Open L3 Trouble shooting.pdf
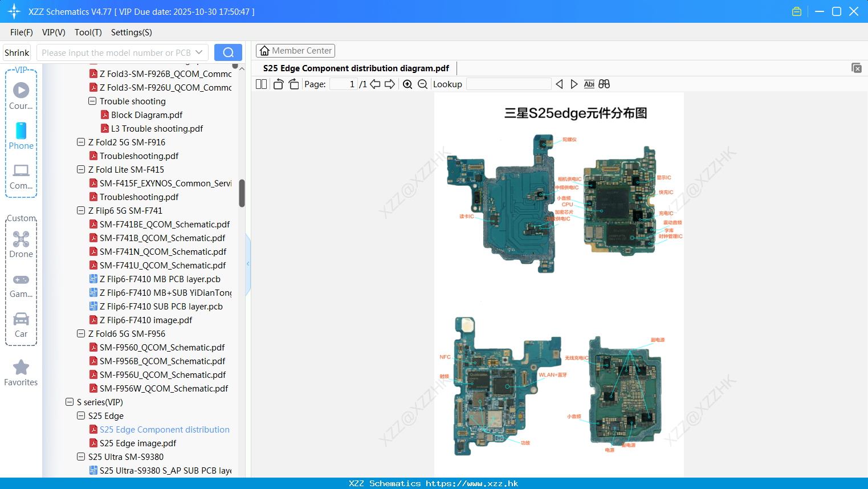This screenshot has width=868, height=489. (157, 128)
